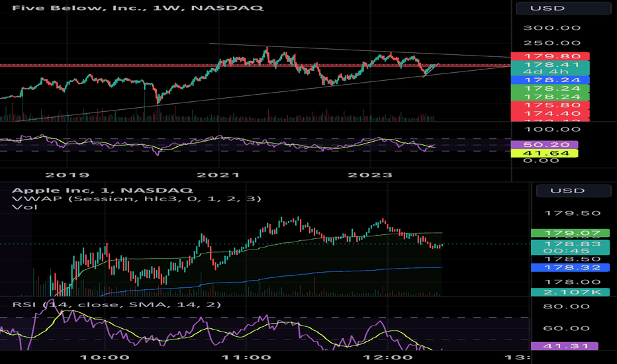
Task: Click the Apple Inc, 1, NASDAQ title
Action: tap(103, 191)
